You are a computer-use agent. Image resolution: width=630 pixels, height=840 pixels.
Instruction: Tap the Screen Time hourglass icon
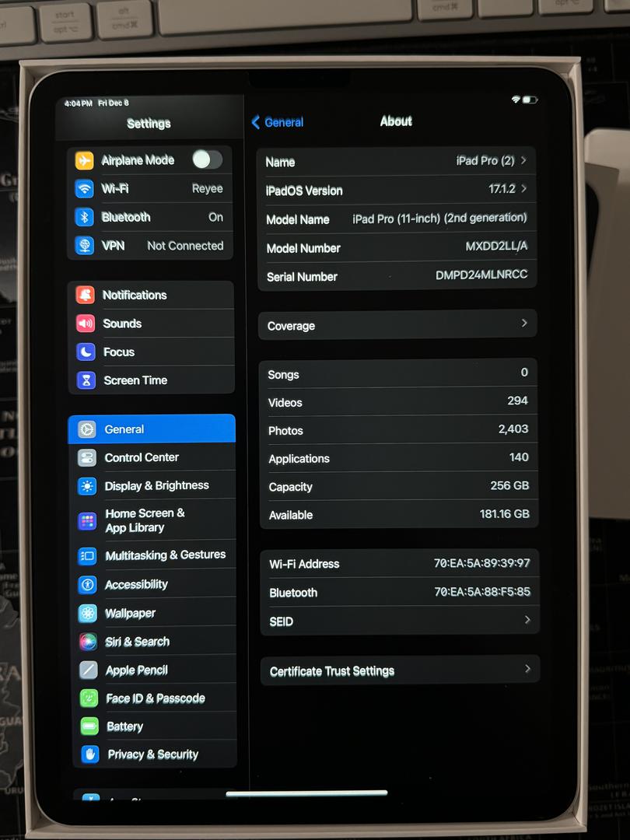pyautogui.click(x=86, y=380)
